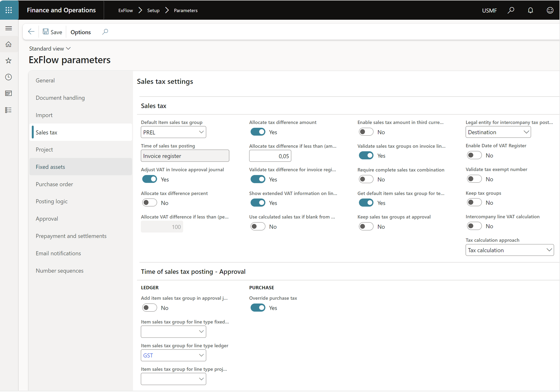Click the back arrow in action pane
The image size is (560, 392).
pos(31,32)
